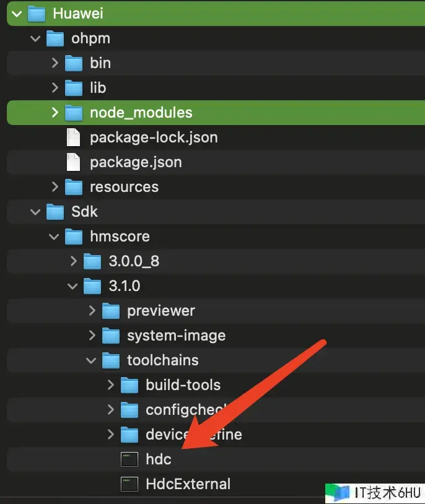
Task: Collapse the toolchains folder chevron
Action: pos(92,360)
